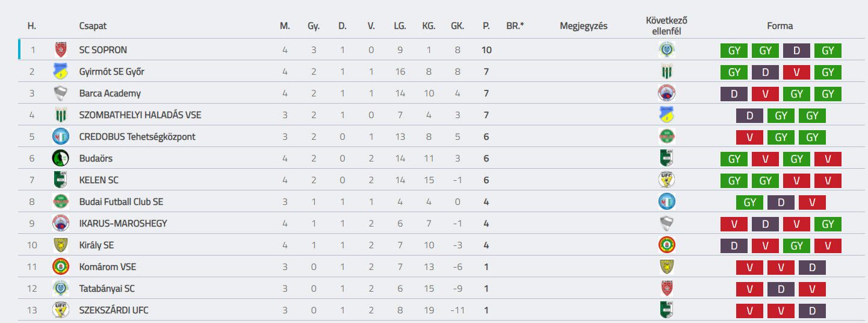Click the Forma column header
868x323 pixels.
click(x=780, y=26)
